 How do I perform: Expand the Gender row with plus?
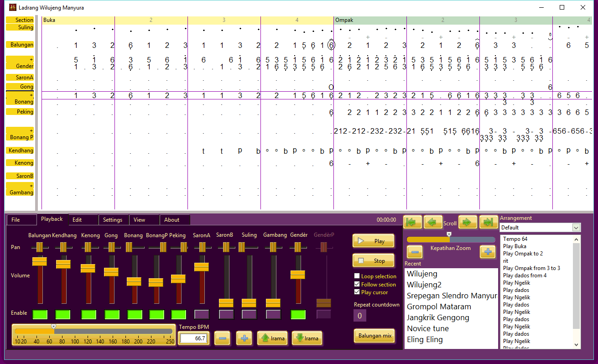[31, 60]
